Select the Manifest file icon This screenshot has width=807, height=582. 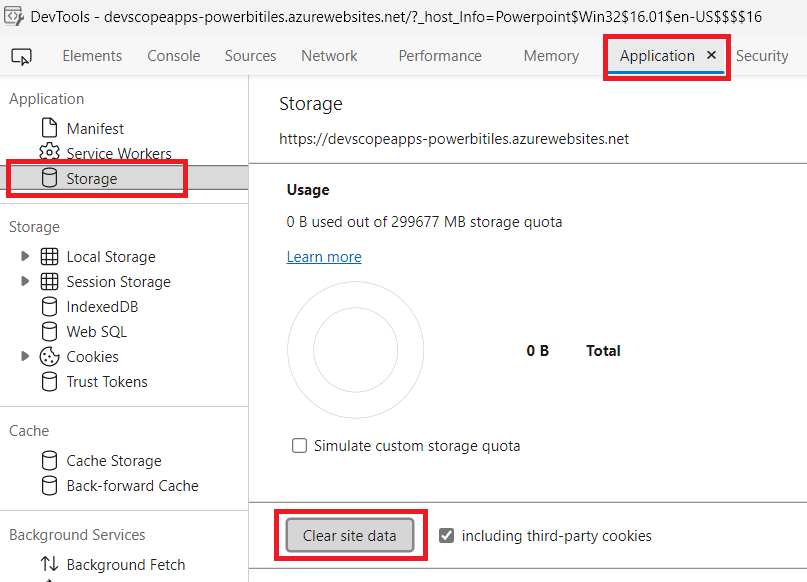(x=49, y=128)
